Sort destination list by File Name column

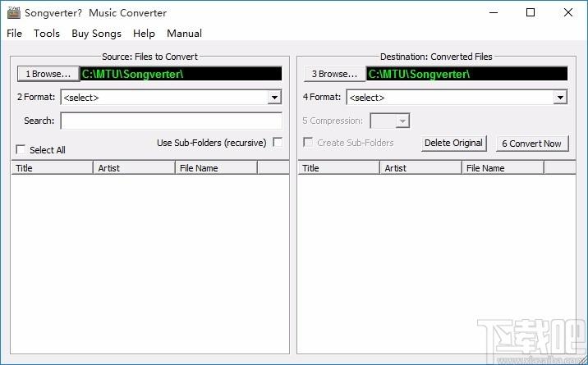(503, 168)
